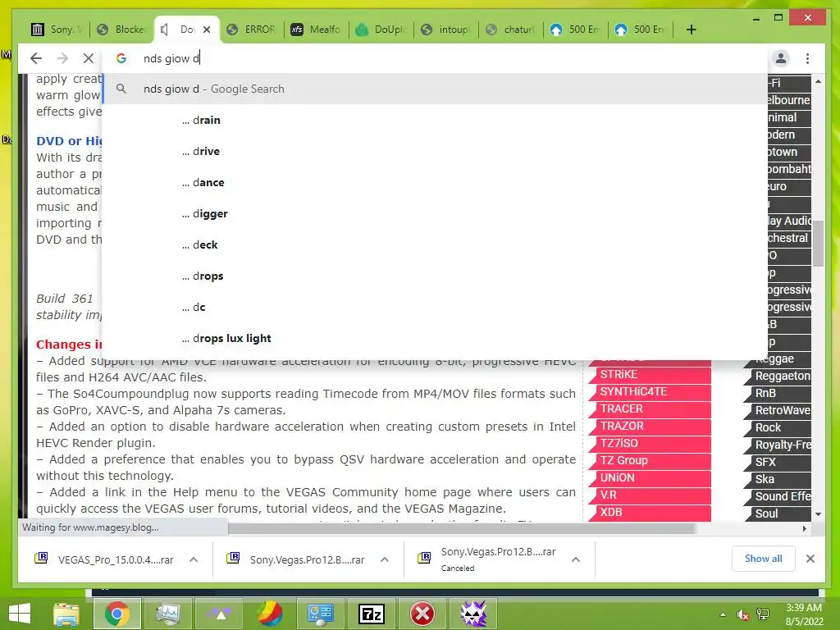Open the Rock genre link
This screenshot has height=630, width=840.
(x=778, y=427)
